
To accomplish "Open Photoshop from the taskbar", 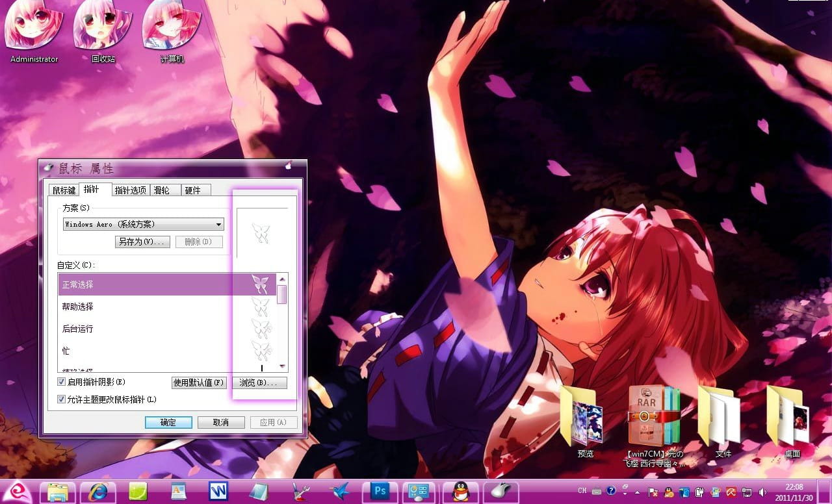I will [x=380, y=492].
